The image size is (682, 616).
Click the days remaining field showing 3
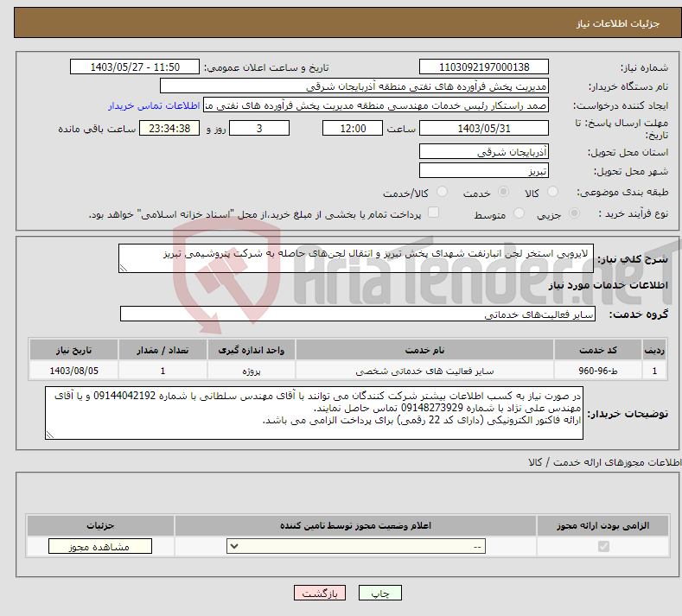point(259,128)
